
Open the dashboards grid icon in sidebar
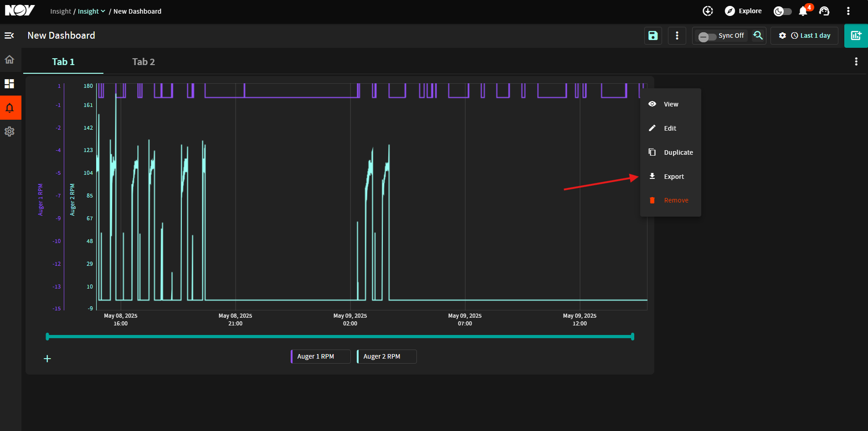coord(10,84)
